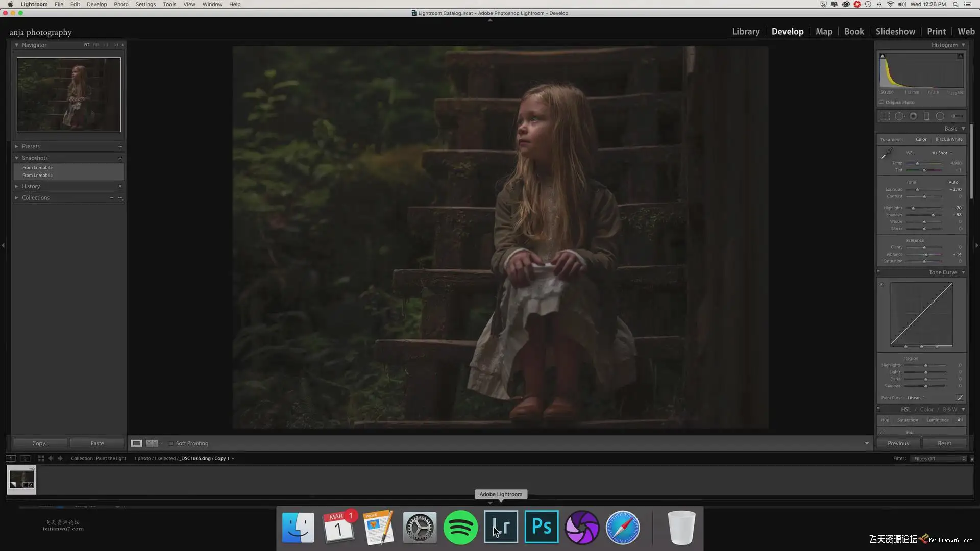Click the grid view icon in filmstrip bar
Image resolution: width=980 pixels, height=551 pixels.
[x=41, y=458]
